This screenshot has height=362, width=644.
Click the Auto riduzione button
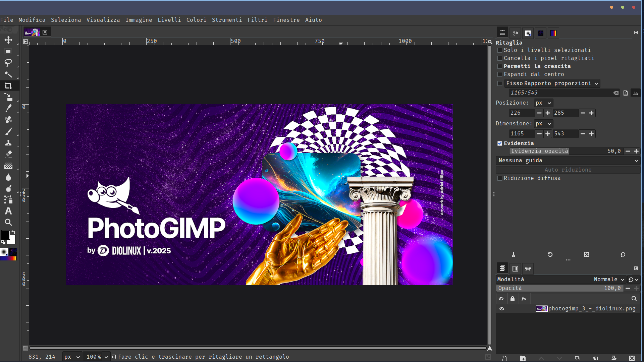(568, 170)
